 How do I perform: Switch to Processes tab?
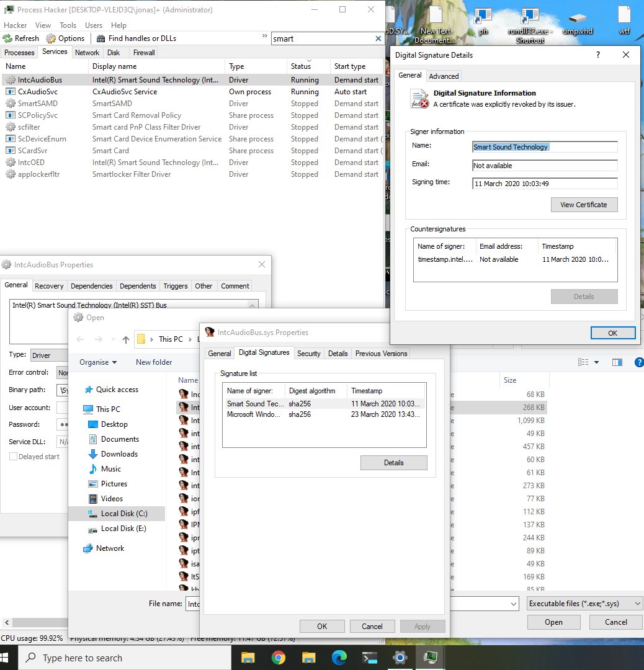click(19, 53)
